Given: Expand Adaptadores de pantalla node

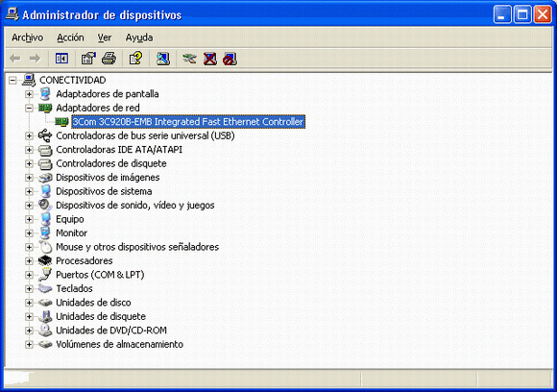Looking at the screenshot, I should (x=29, y=94).
